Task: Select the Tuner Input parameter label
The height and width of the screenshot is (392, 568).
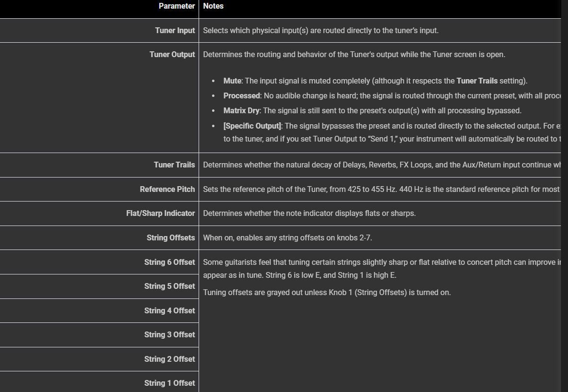Action: (175, 30)
